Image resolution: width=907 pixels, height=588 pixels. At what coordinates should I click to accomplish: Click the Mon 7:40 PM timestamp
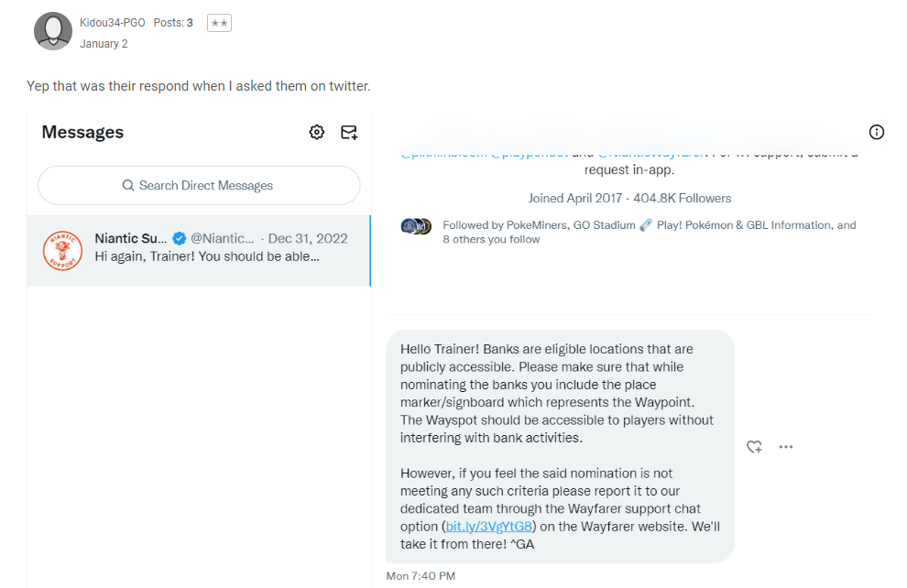tap(421, 576)
